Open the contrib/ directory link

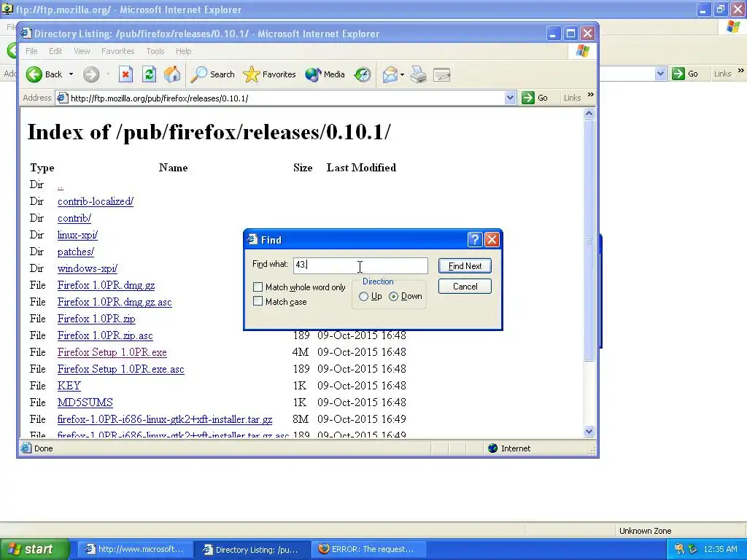click(74, 218)
